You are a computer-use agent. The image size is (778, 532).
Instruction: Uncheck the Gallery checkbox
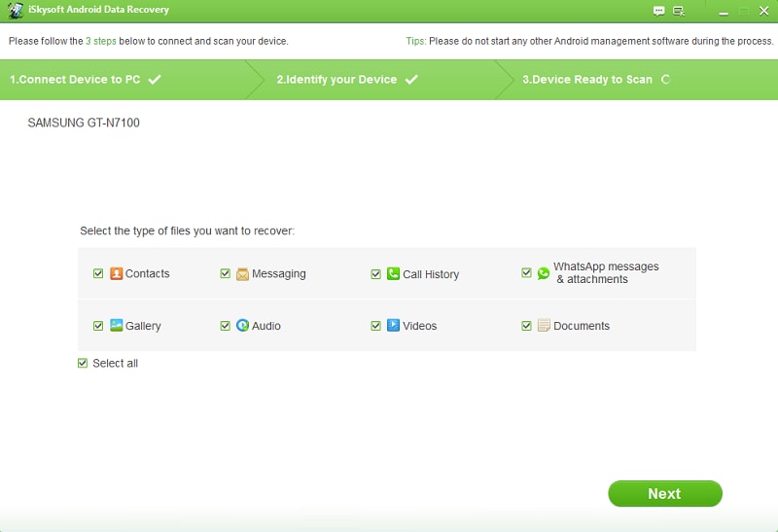(98, 326)
